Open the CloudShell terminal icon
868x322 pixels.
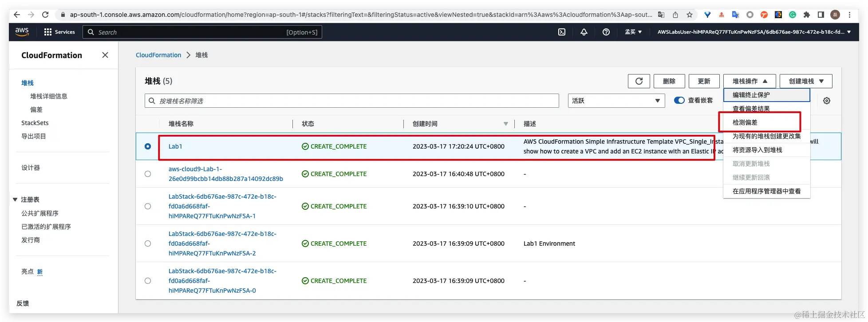[x=562, y=32]
